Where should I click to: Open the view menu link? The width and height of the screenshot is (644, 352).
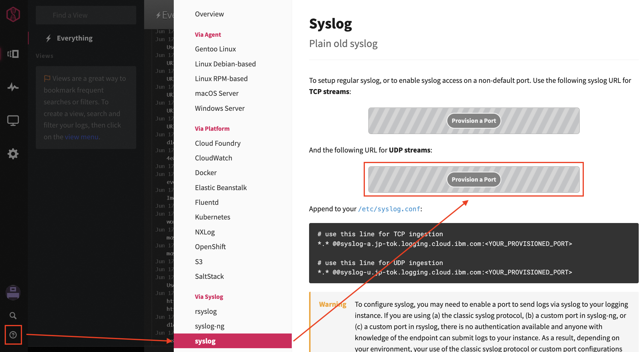tap(81, 137)
